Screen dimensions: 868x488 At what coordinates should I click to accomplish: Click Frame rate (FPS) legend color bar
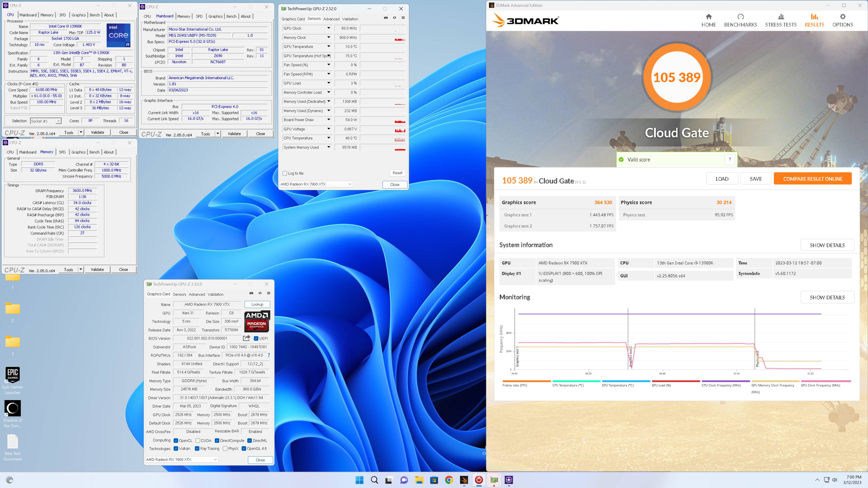[526, 381]
